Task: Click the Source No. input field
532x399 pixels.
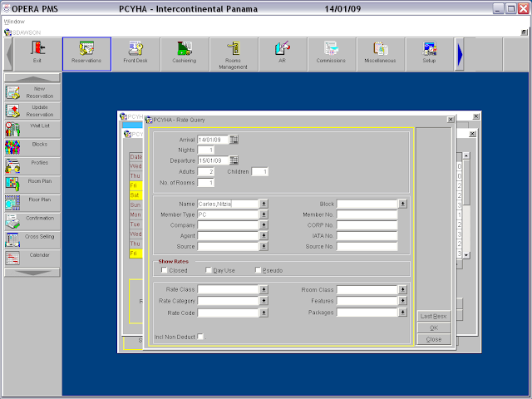Action: click(367, 246)
